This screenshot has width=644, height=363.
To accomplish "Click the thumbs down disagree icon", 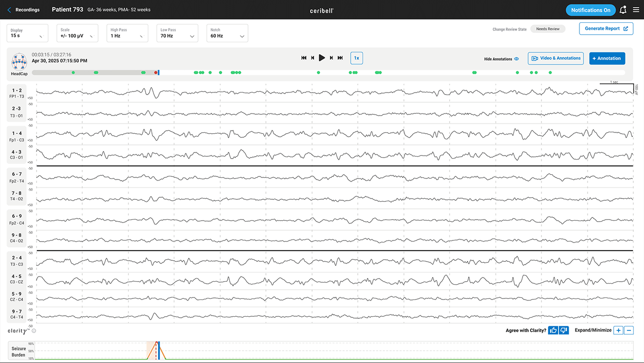I will [x=563, y=330].
